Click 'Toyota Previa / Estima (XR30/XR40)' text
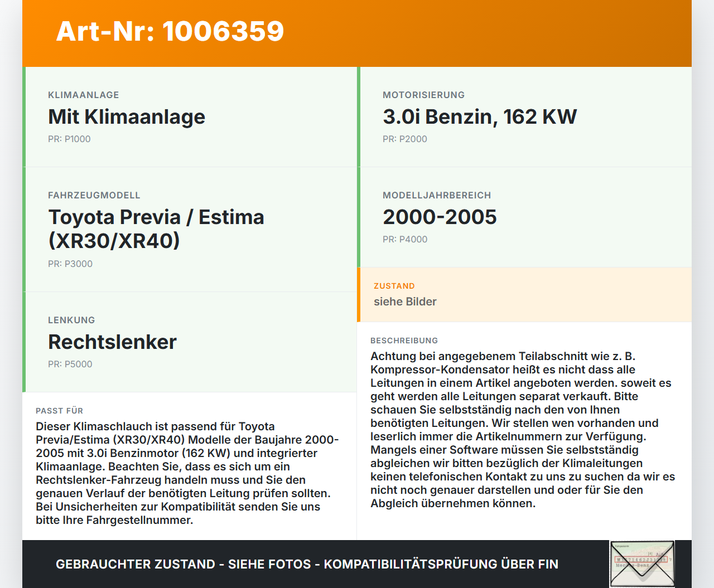The width and height of the screenshot is (714, 588). [x=156, y=229]
